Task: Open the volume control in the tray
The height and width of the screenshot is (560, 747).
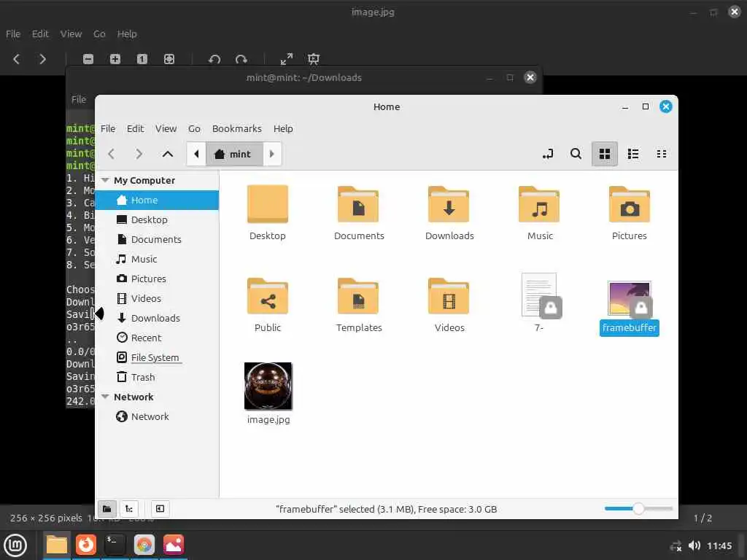Action: 694,545
